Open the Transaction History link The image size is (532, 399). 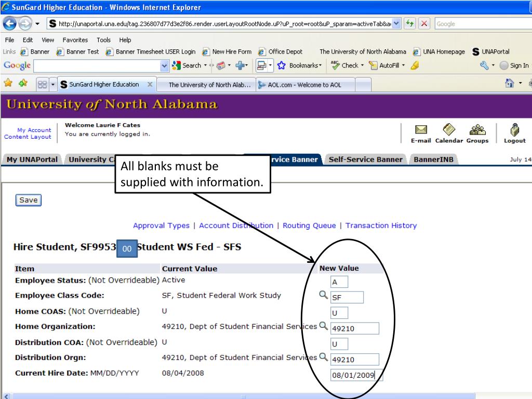381,225
